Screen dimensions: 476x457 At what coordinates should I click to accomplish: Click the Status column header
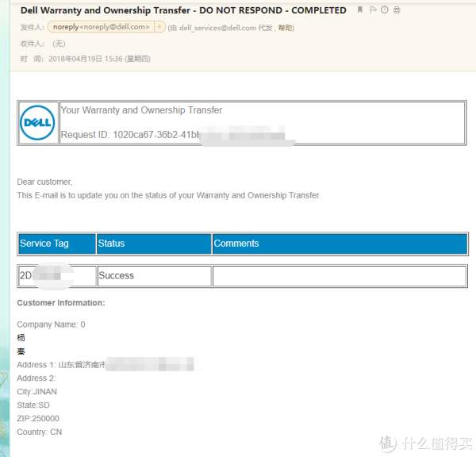[x=154, y=244]
